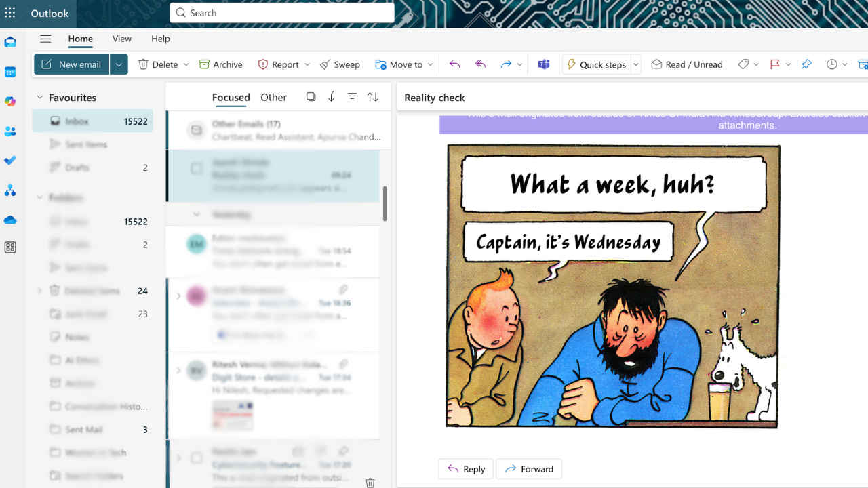Open the app launcher waffle icon
This screenshot has width=868, height=488.
point(10,14)
